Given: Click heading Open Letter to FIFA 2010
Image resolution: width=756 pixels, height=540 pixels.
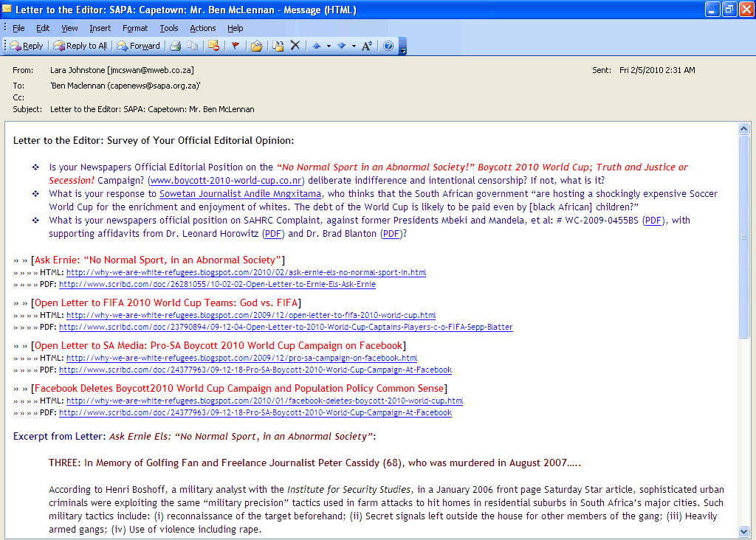Looking at the screenshot, I should [x=166, y=303].
